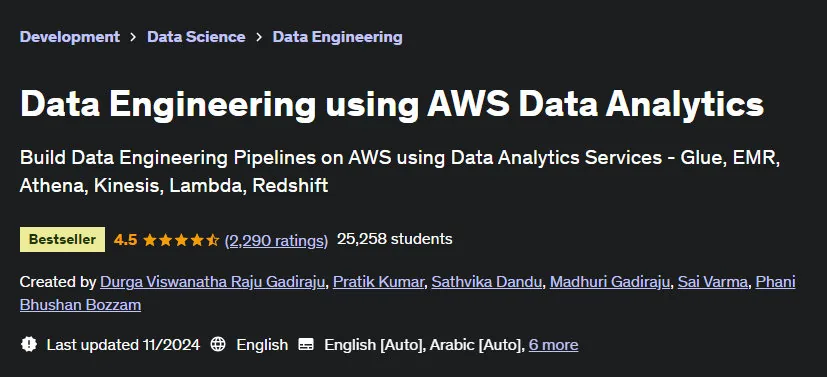The image size is (827, 377).
Task: Open the 2,290 ratings link
Action: click(x=276, y=240)
